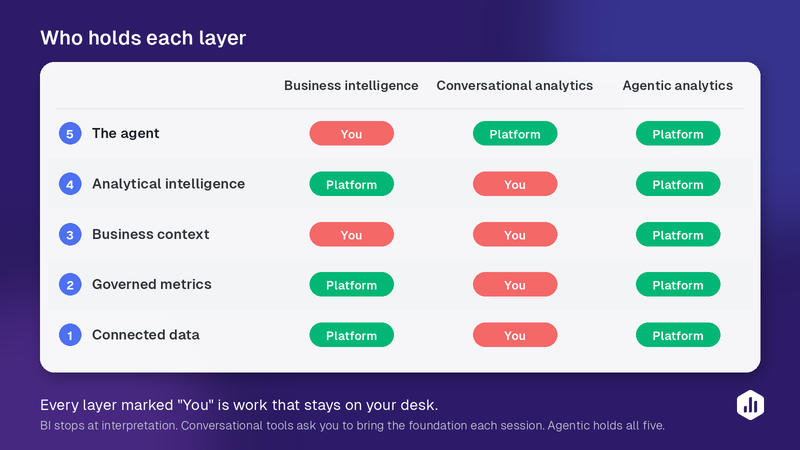Image resolution: width=800 pixels, height=450 pixels.
Task: Click the Analytical intelligence row label
Action: click(168, 184)
